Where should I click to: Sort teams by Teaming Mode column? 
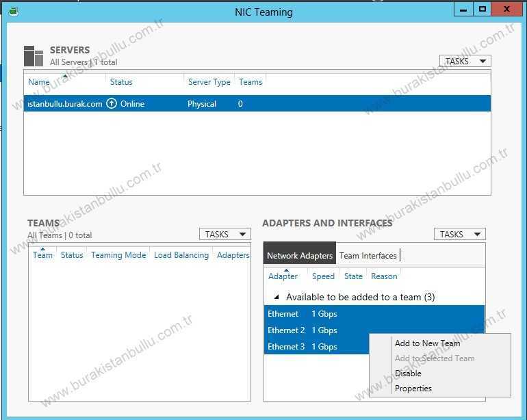tap(118, 255)
